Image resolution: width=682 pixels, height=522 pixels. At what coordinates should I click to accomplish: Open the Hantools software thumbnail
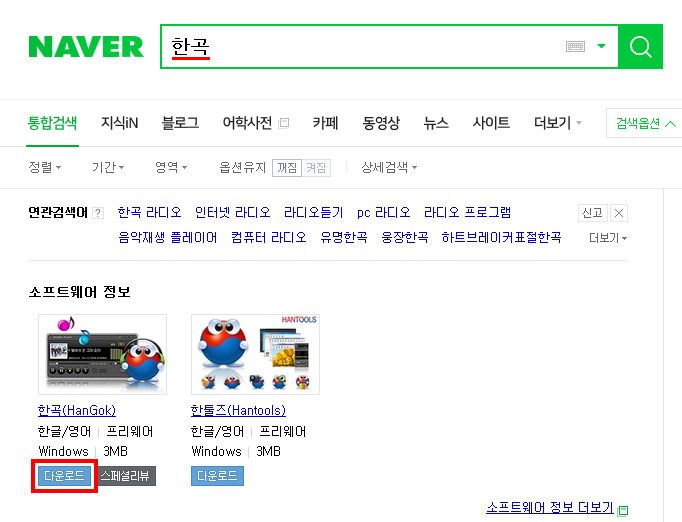[x=255, y=354]
